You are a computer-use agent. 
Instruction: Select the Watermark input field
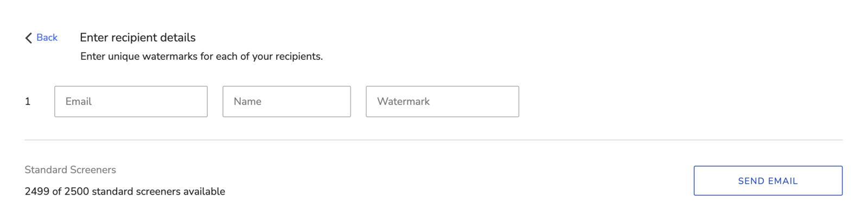coord(442,102)
